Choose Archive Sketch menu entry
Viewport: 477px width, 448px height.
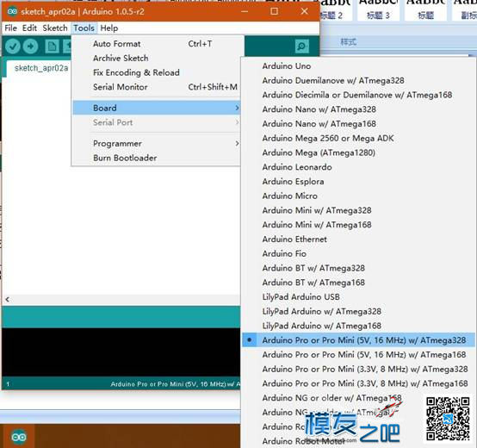(x=158, y=58)
